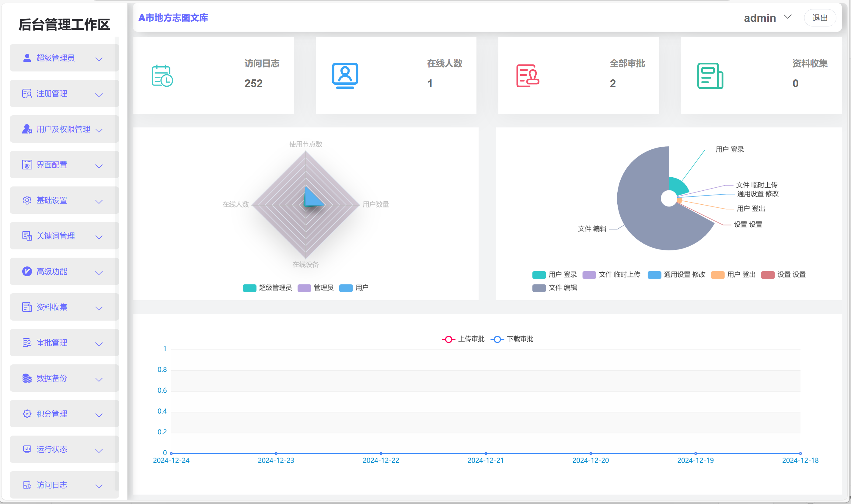Expand the 注册管理 menu chevron
851x504 pixels.
(99, 95)
